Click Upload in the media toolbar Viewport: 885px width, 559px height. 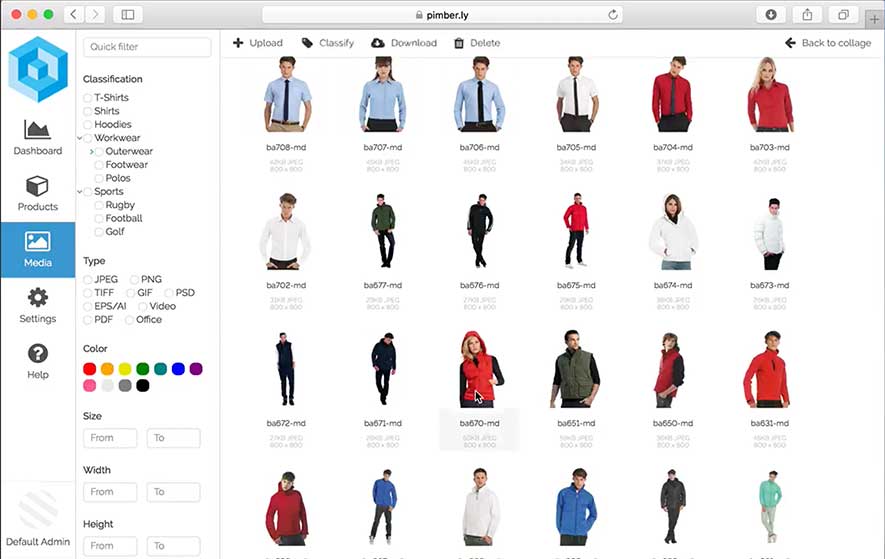pyautogui.click(x=257, y=43)
